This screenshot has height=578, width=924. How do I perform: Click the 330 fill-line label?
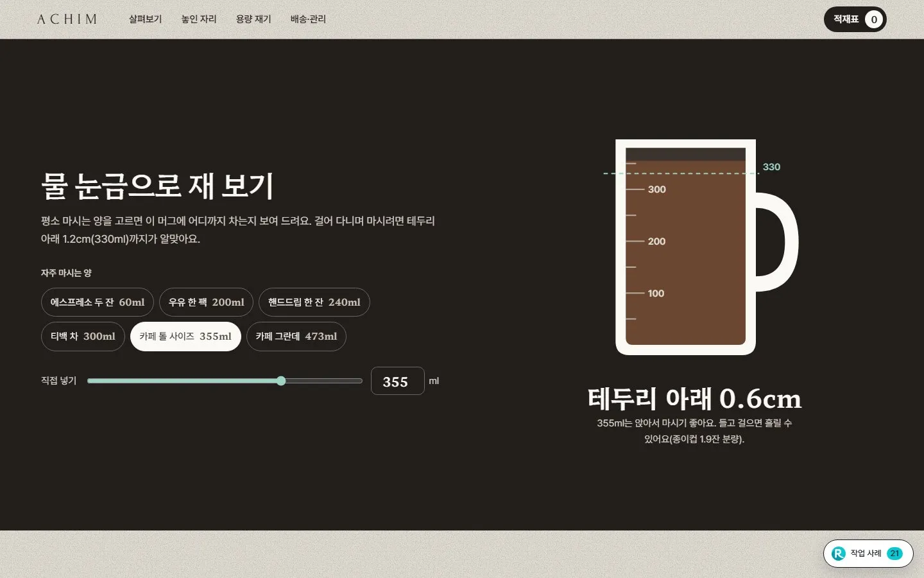click(771, 167)
